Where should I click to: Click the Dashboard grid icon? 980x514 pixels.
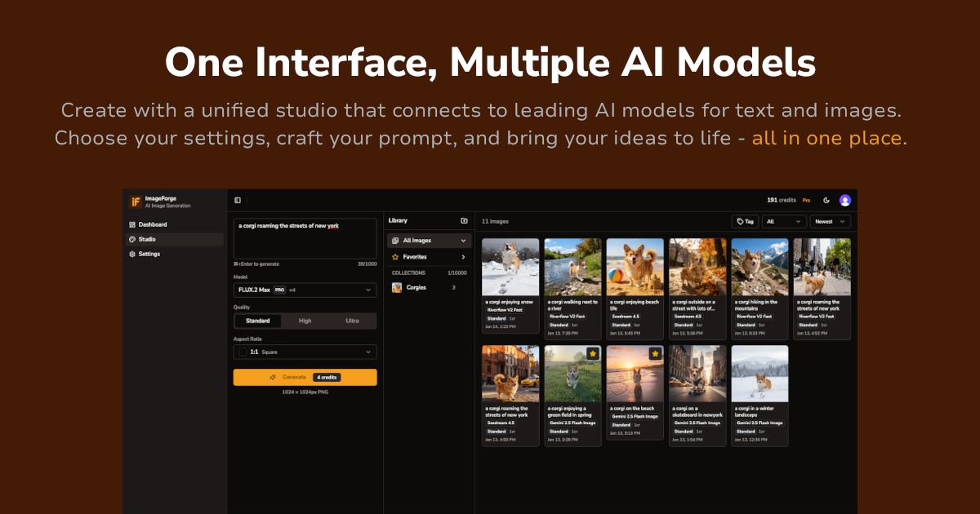coord(131,224)
